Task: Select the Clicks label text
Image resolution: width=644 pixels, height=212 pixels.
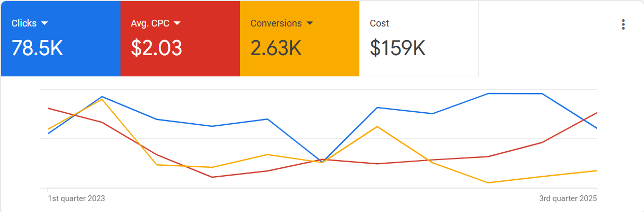Action: 24,23
